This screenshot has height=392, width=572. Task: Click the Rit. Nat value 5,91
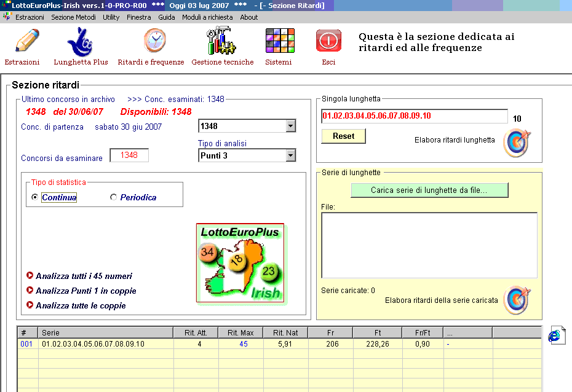tap(285, 344)
